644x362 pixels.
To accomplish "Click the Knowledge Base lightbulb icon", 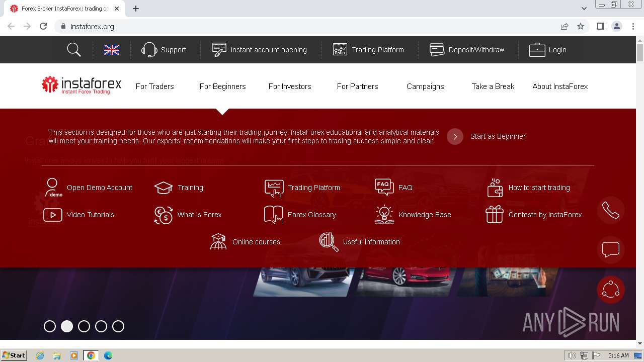I will coord(384,215).
